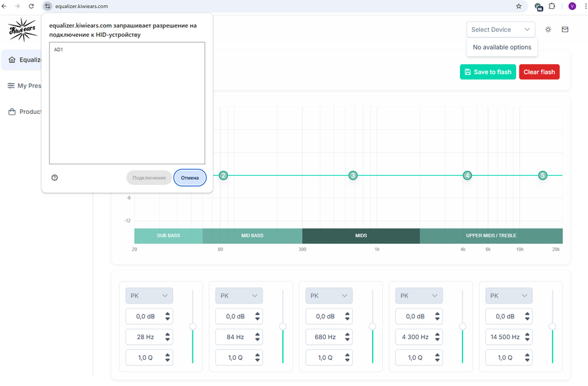
Task: Open the Select Device dropdown
Action: click(x=501, y=29)
